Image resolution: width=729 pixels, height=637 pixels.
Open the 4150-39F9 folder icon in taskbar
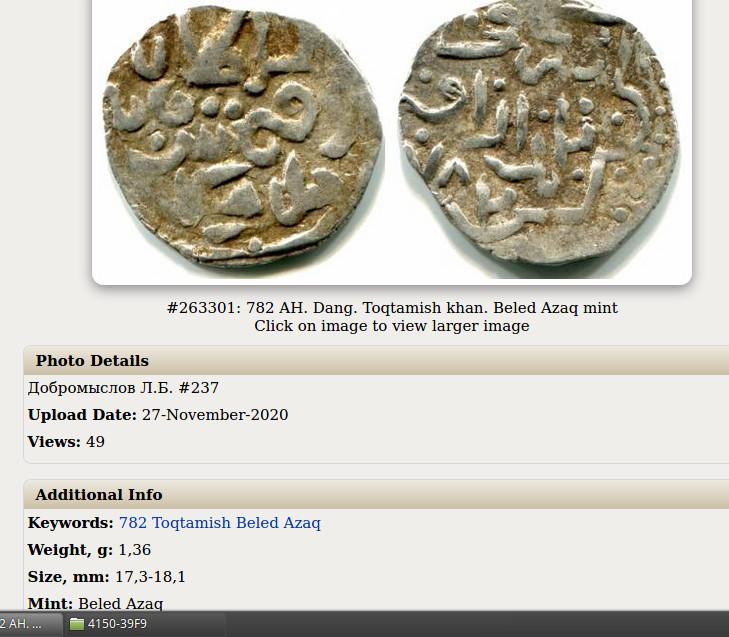pyautogui.click(x=77, y=624)
